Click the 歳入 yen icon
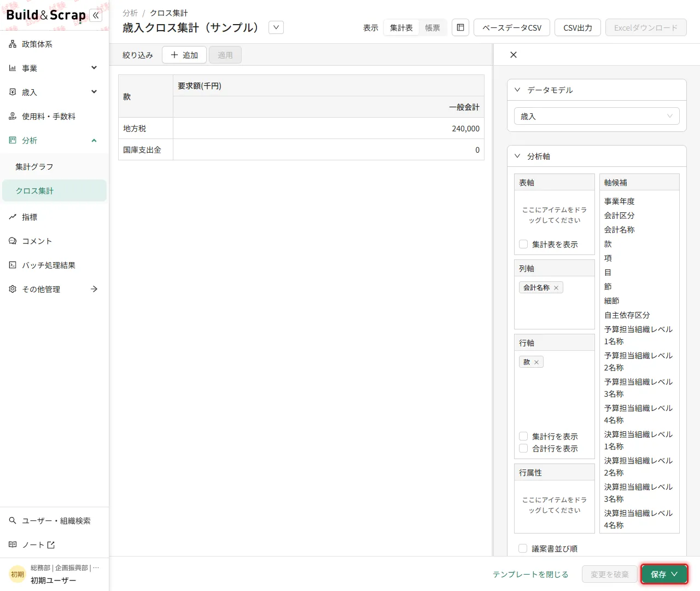 (13, 92)
